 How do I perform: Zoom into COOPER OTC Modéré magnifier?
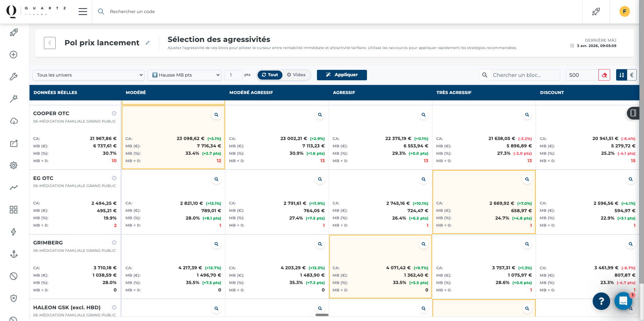tap(216, 115)
